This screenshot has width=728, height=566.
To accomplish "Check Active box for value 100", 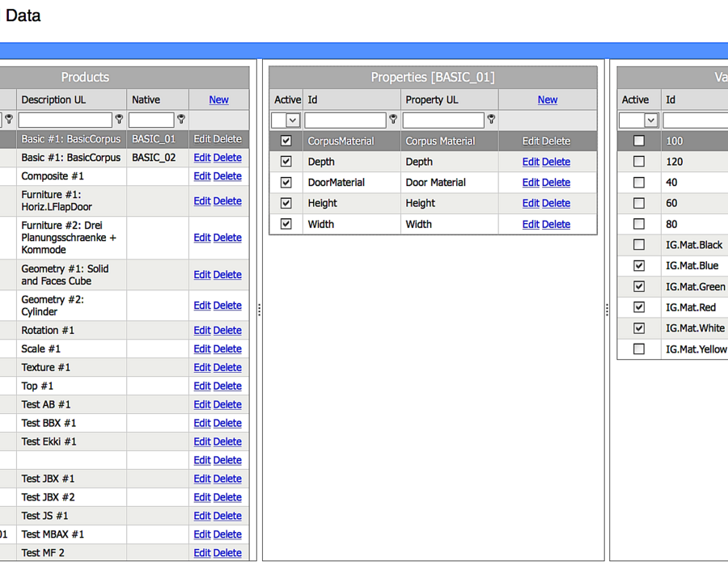I will [639, 141].
